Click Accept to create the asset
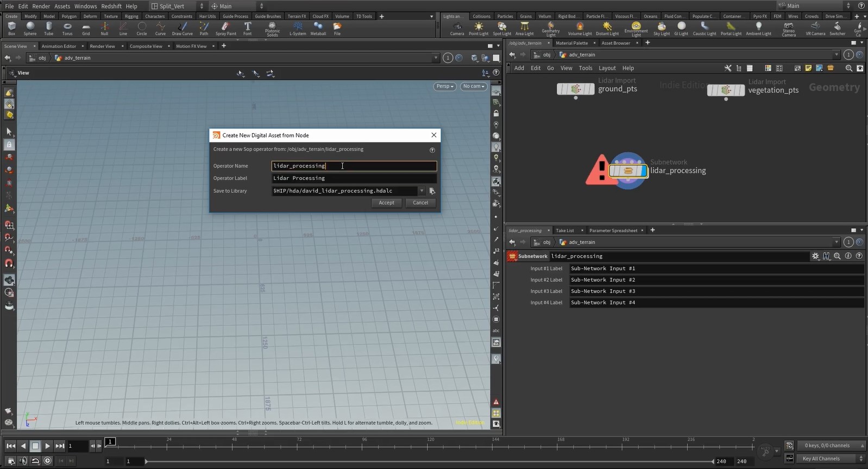 click(386, 203)
